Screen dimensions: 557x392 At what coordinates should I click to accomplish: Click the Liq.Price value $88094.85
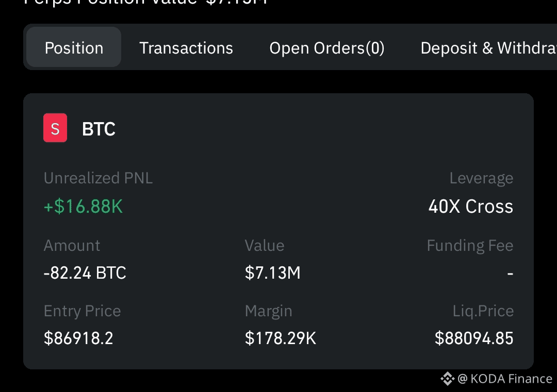click(473, 338)
